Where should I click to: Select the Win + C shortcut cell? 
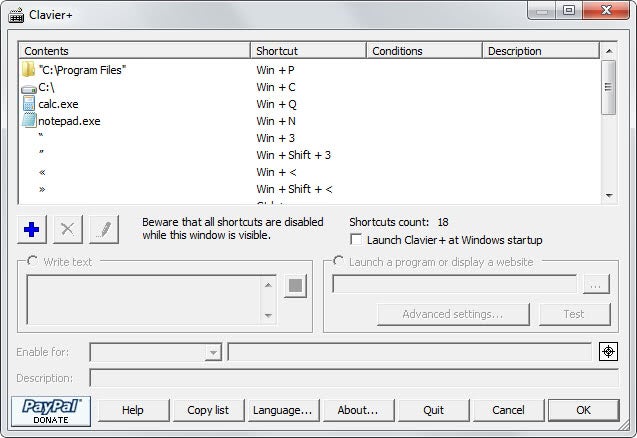click(276, 87)
